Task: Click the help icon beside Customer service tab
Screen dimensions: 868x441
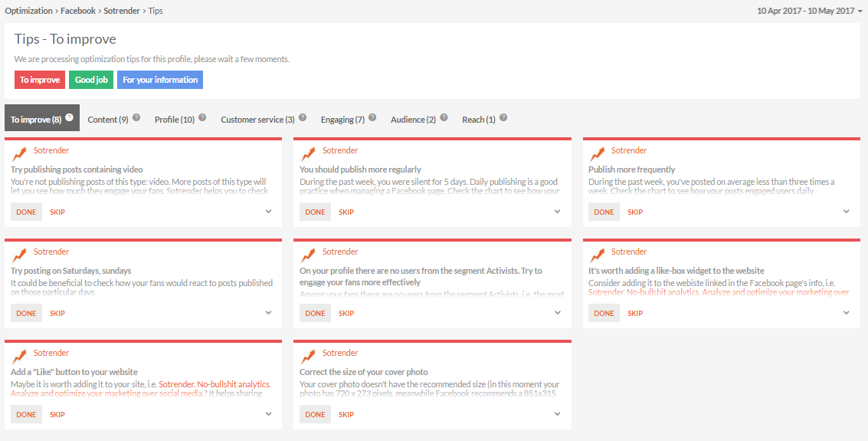Action: click(x=303, y=118)
